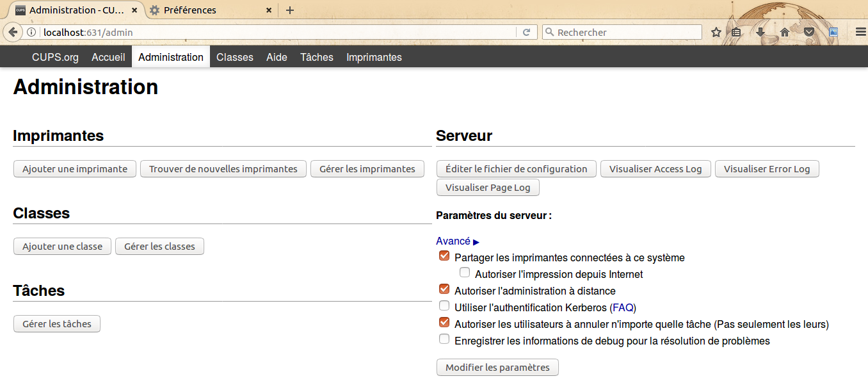Viewport: 868px width, 390px height.
Task: Open a new tab with plus button
Action: [290, 10]
